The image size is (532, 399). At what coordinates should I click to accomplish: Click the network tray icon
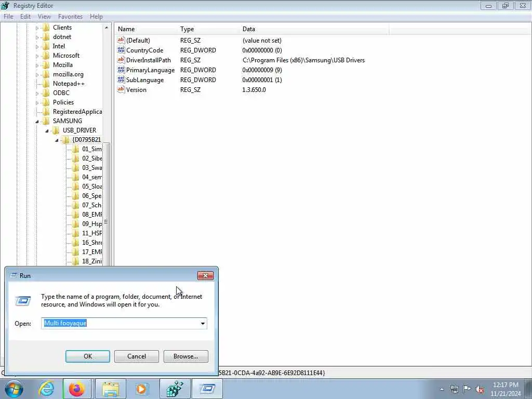click(454, 389)
